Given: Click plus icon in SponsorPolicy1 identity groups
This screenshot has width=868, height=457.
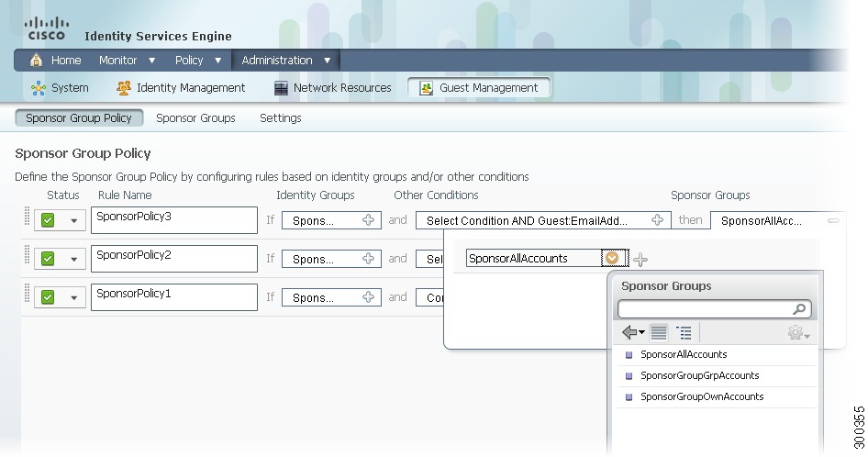Looking at the screenshot, I should point(368,297).
